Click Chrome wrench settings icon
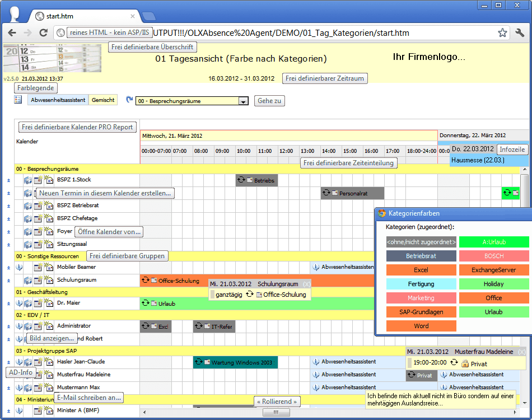 point(520,33)
